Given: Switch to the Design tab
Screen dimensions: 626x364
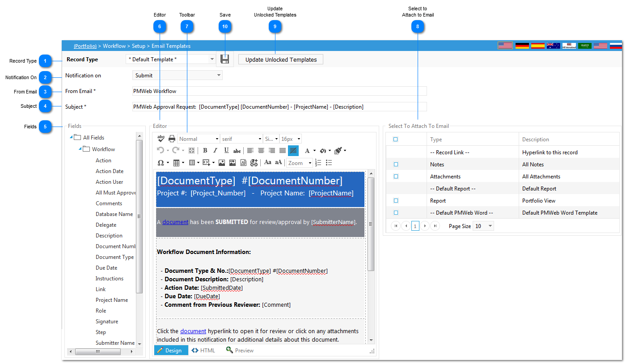Looking at the screenshot, I should tap(171, 351).
